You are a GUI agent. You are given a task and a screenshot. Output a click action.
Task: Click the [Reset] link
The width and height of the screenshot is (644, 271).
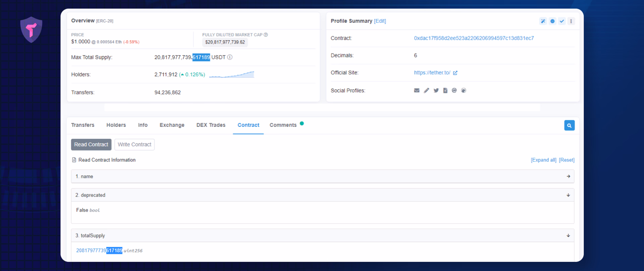(567, 160)
